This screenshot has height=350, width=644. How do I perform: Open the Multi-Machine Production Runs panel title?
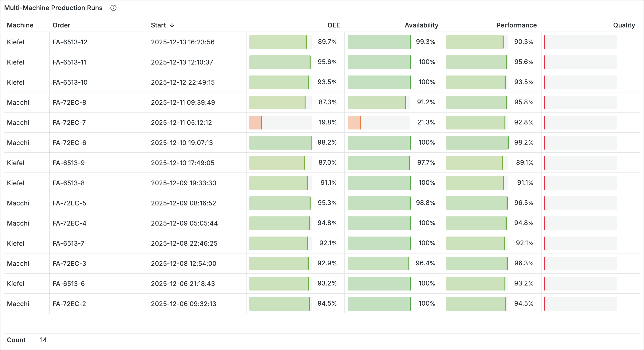[53, 8]
